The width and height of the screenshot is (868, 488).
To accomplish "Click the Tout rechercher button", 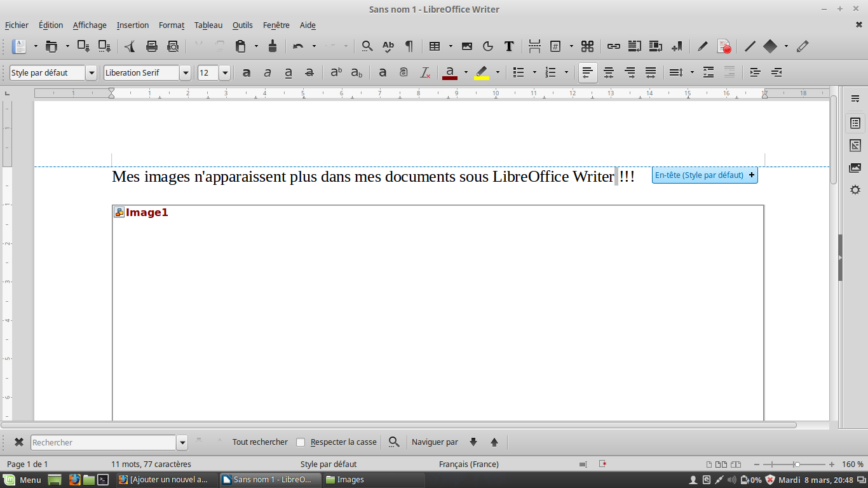I will point(260,442).
